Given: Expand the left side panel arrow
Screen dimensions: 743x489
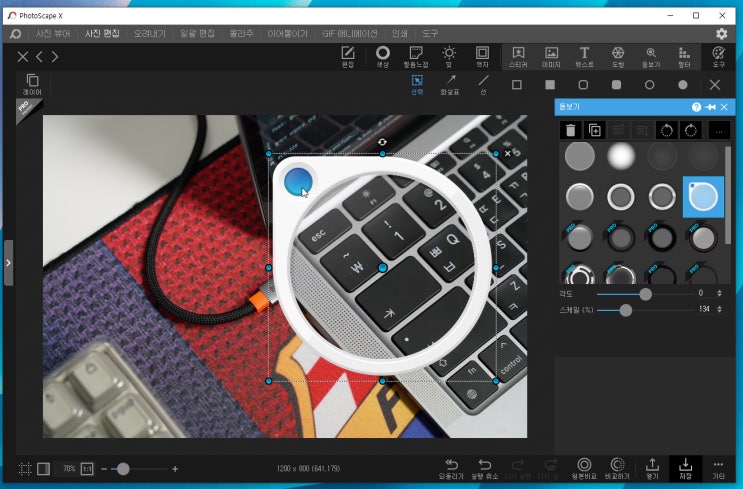Looking at the screenshot, I should (9, 263).
